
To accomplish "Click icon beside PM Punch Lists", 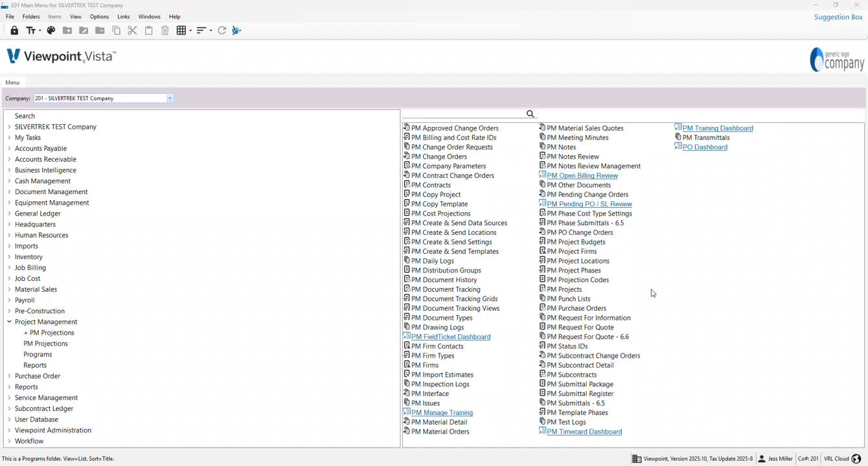I will (x=543, y=298).
